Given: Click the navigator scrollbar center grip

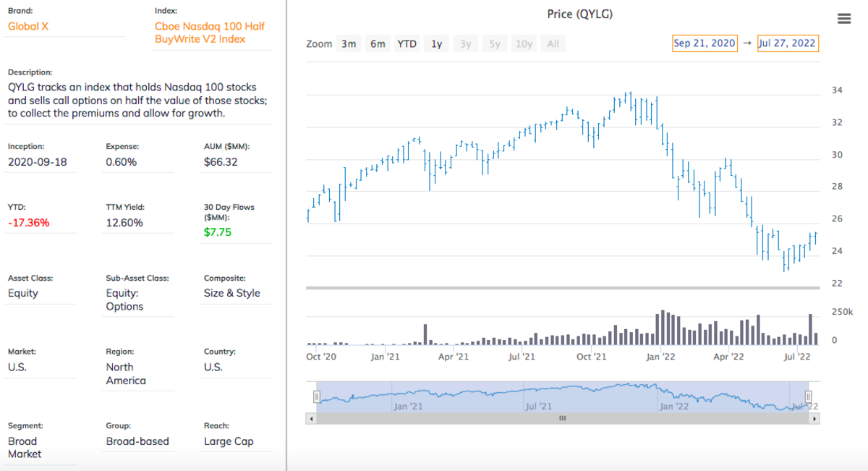Looking at the screenshot, I should click(x=562, y=418).
